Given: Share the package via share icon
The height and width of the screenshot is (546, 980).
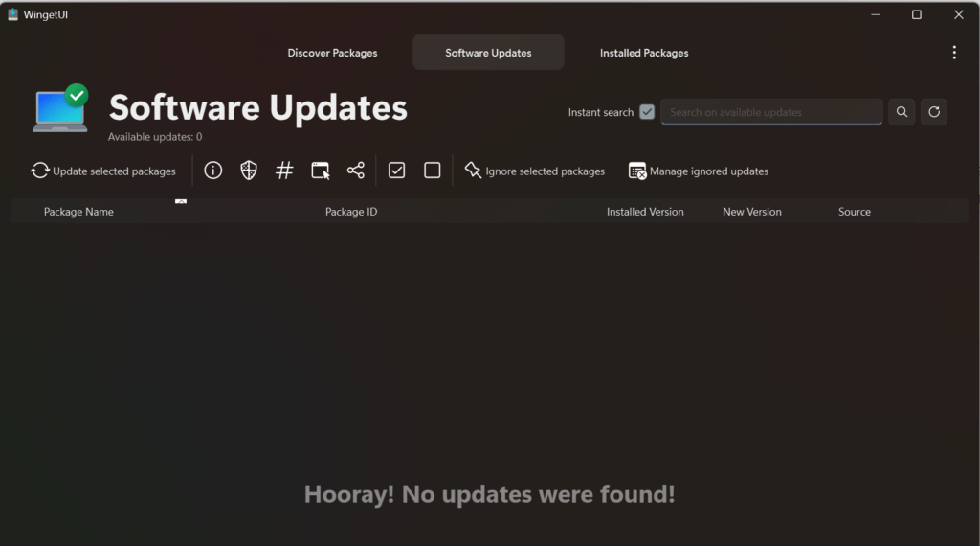Looking at the screenshot, I should tap(356, 171).
